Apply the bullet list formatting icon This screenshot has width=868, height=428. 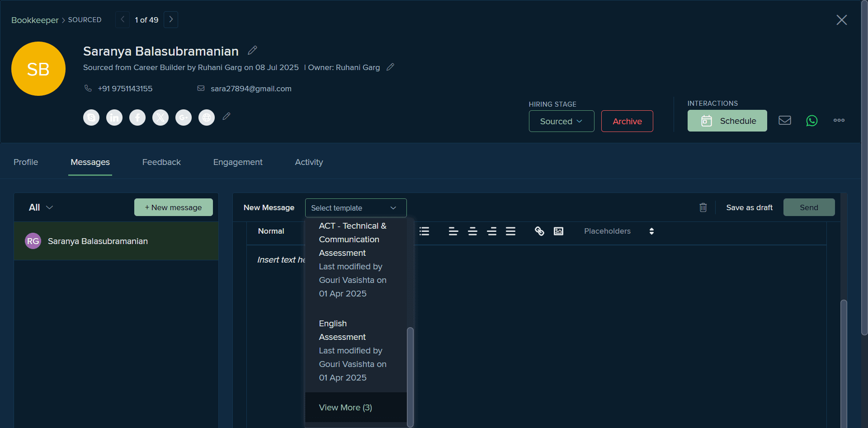[424, 231]
